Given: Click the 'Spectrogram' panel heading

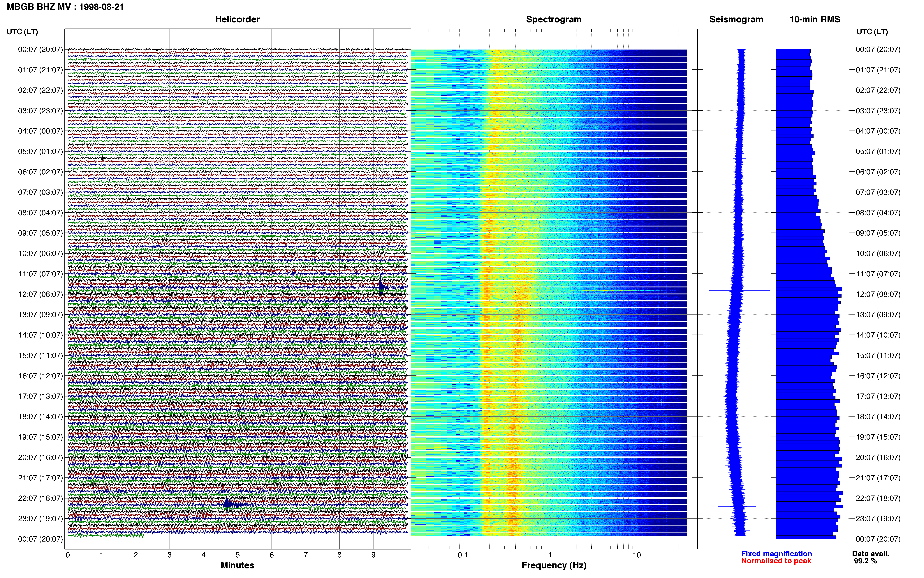Looking at the screenshot, I should 554,20.
